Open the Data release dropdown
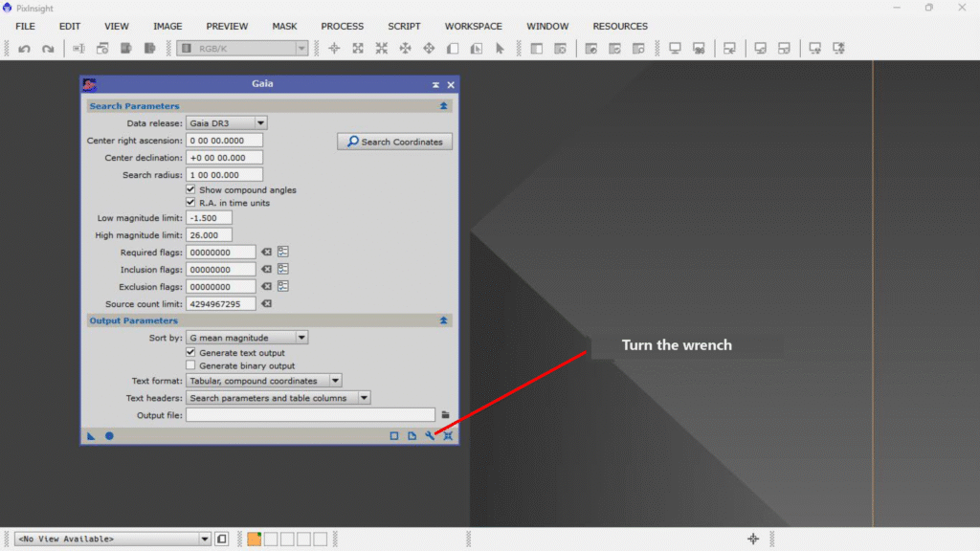This screenshot has width=980, height=551. pos(227,123)
